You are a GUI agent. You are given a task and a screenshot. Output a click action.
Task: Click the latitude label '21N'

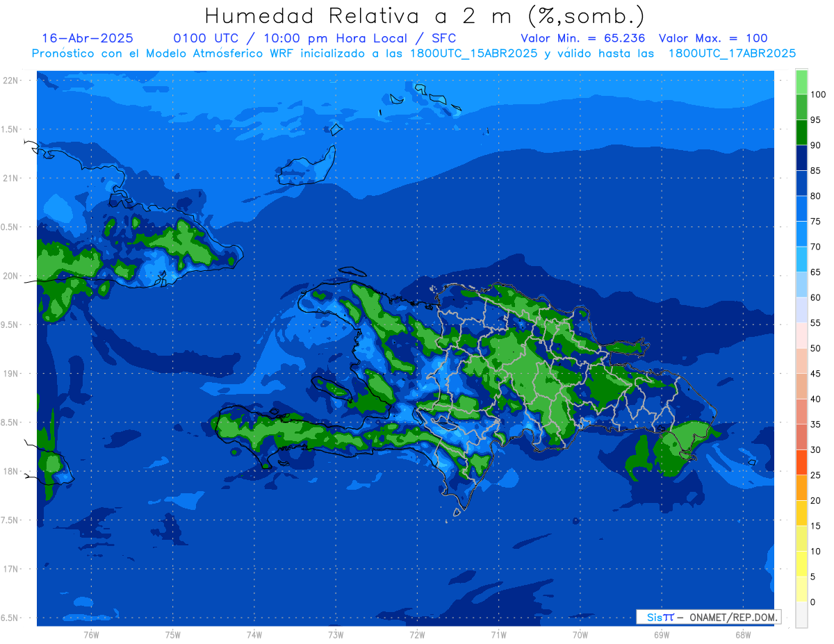(x=12, y=178)
